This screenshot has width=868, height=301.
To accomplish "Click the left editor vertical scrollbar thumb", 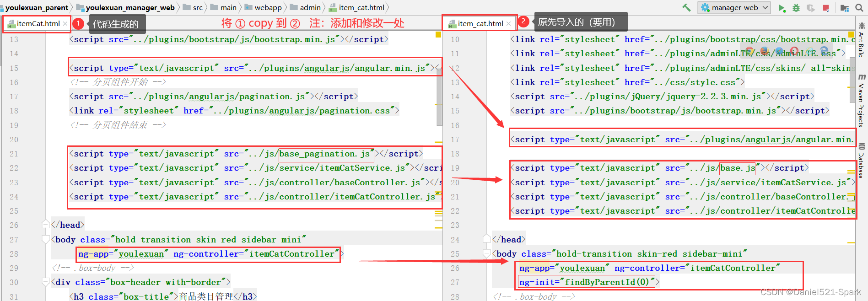I will coord(439,97).
